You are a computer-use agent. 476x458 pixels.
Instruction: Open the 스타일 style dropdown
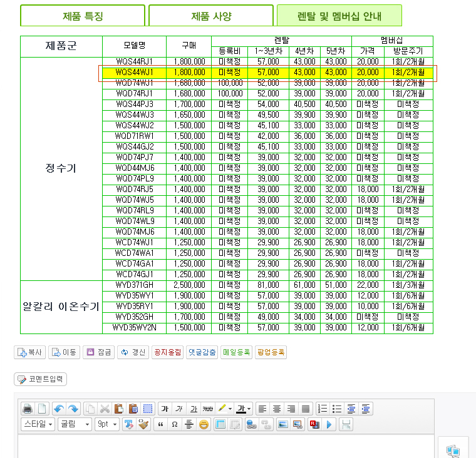(38, 425)
